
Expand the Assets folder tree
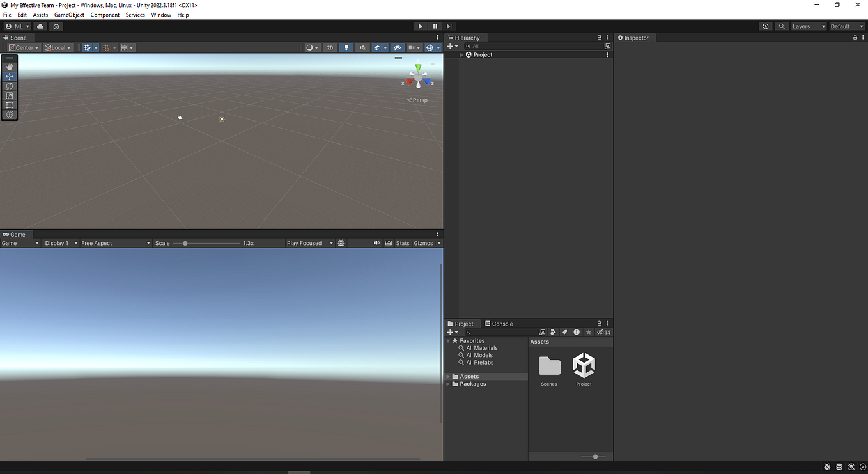(448, 377)
